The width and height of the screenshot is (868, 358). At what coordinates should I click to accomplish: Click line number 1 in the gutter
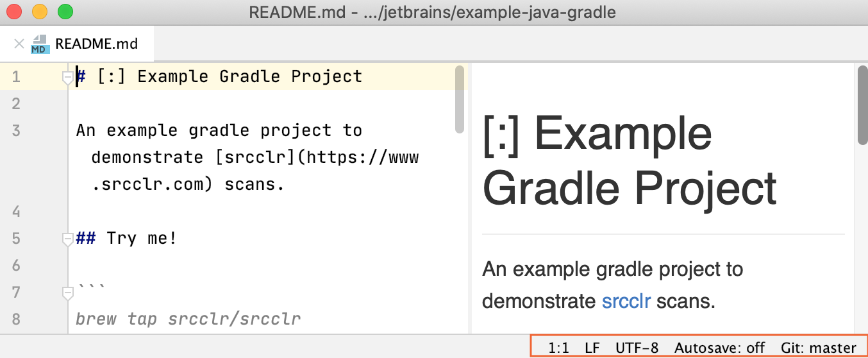(16, 77)
